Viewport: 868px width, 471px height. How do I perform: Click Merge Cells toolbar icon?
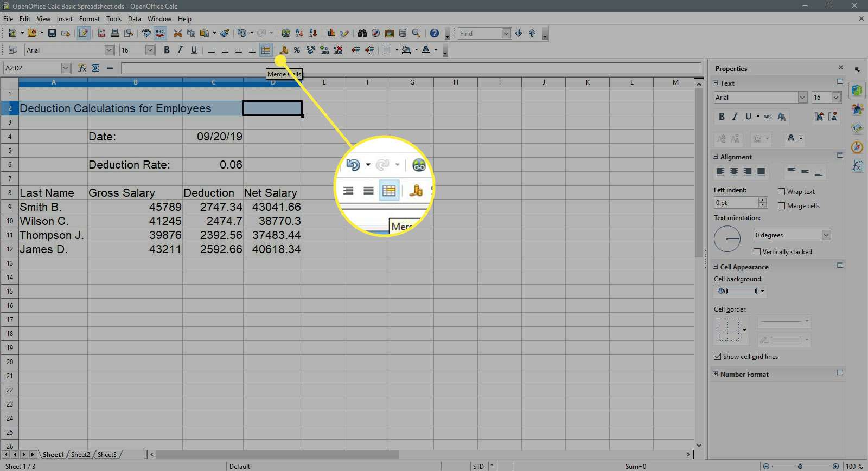point(266,50)
